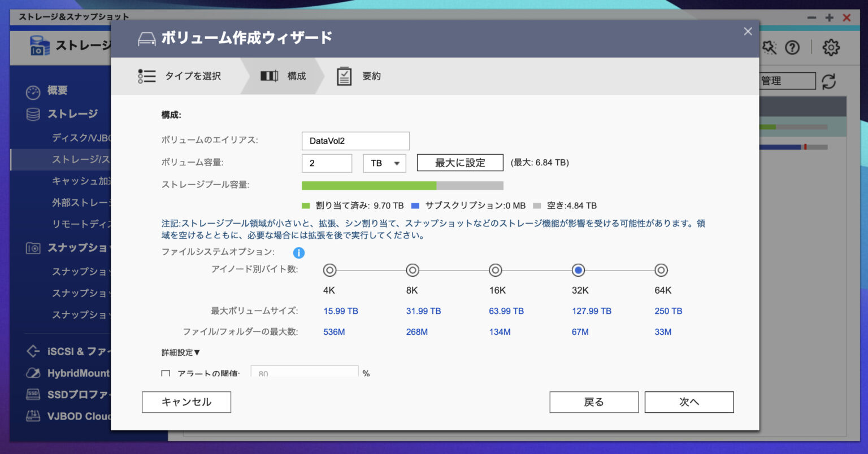The width and height of the screenshot is (868, 454).
Task: Click the refresh icon next to 管理
Action: [x=829, y=81]
